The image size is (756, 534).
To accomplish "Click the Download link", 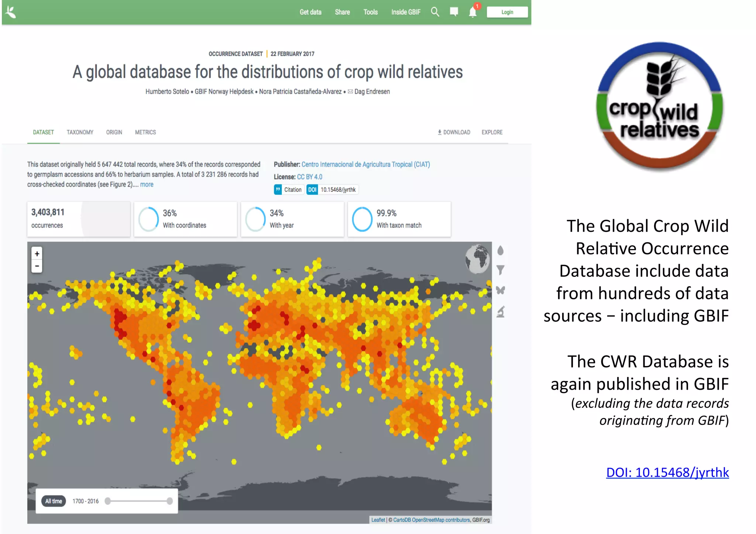I will (454, 132).
